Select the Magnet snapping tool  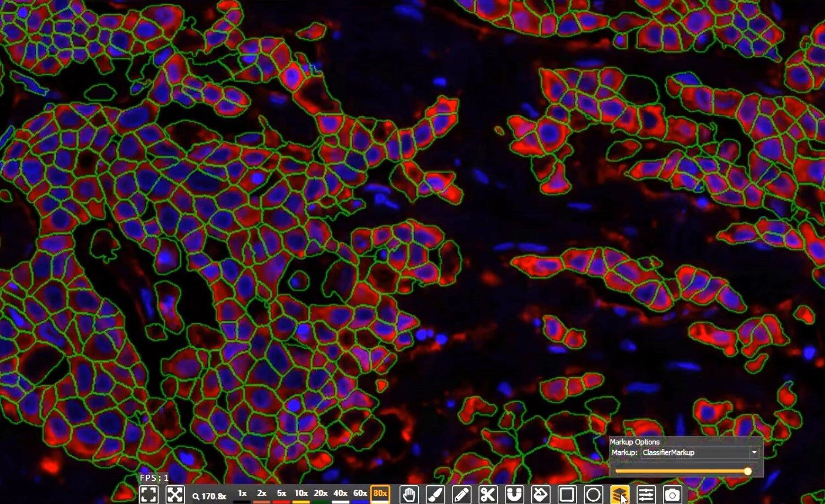click(513, 494)
